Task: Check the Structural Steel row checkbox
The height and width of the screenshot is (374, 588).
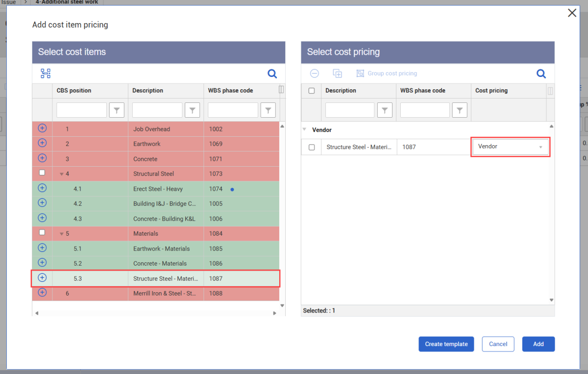Action: click(x=42, y=173)
